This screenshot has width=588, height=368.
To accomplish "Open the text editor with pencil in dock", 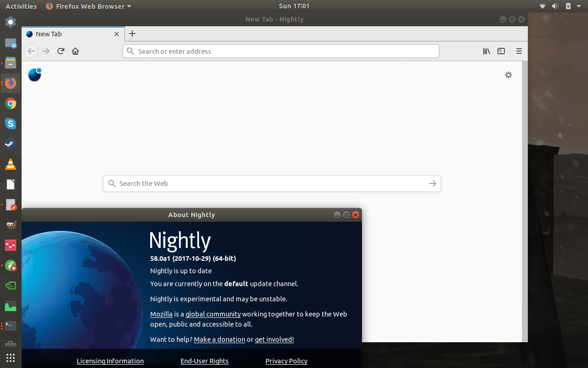I will pos(11,205).
